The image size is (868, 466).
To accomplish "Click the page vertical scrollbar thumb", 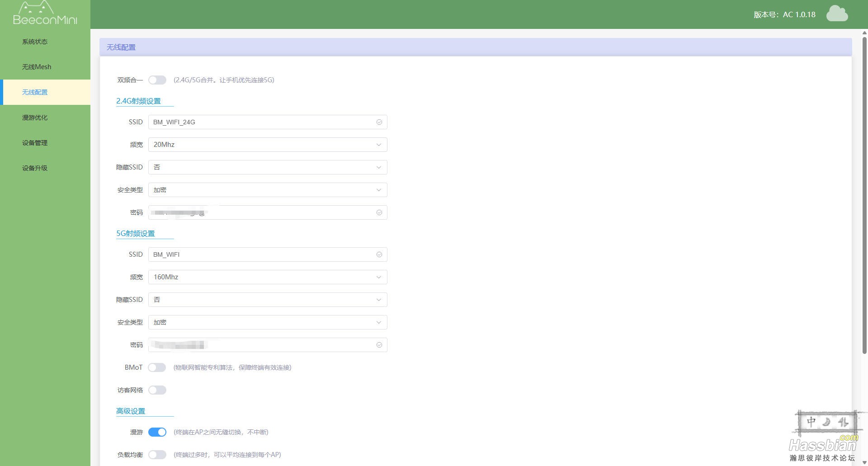I will (x=864, y=195).
